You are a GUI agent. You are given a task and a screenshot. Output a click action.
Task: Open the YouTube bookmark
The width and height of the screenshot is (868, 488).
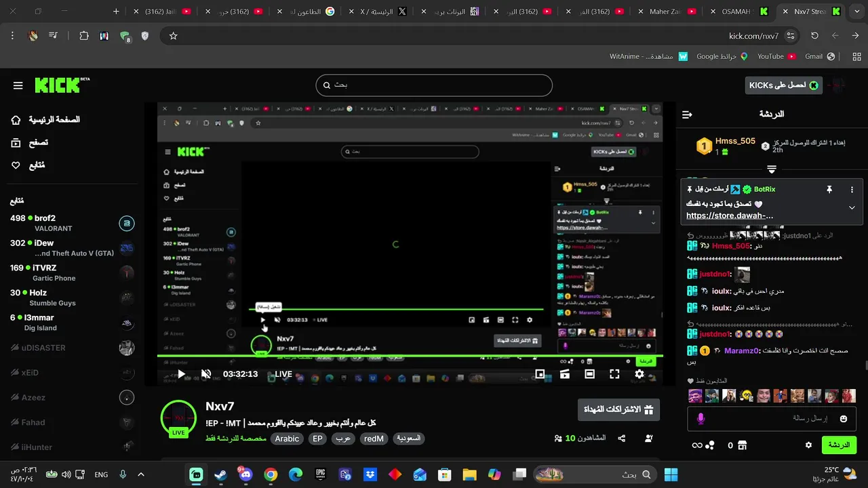tap(776, 57)
